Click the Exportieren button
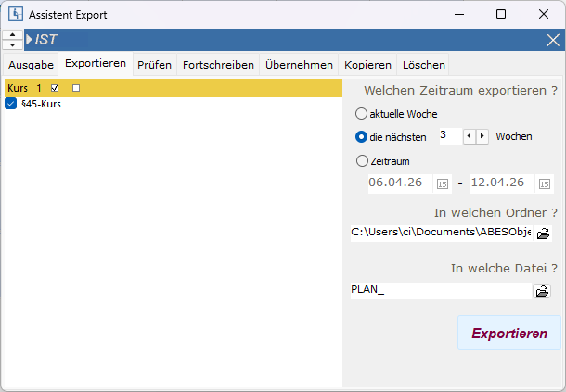The width and height of the screenshot is (566, 392). click(x=508, y=334)
